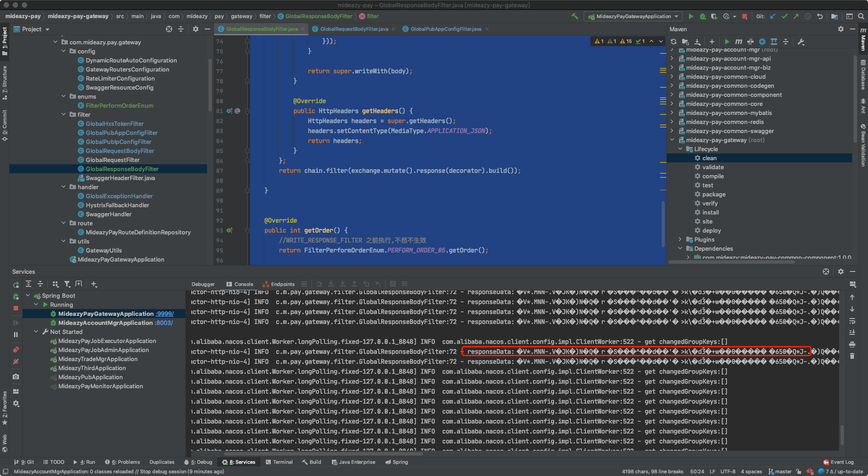
Task: Add a service with the plus button
Action: [x=94, y=284]
